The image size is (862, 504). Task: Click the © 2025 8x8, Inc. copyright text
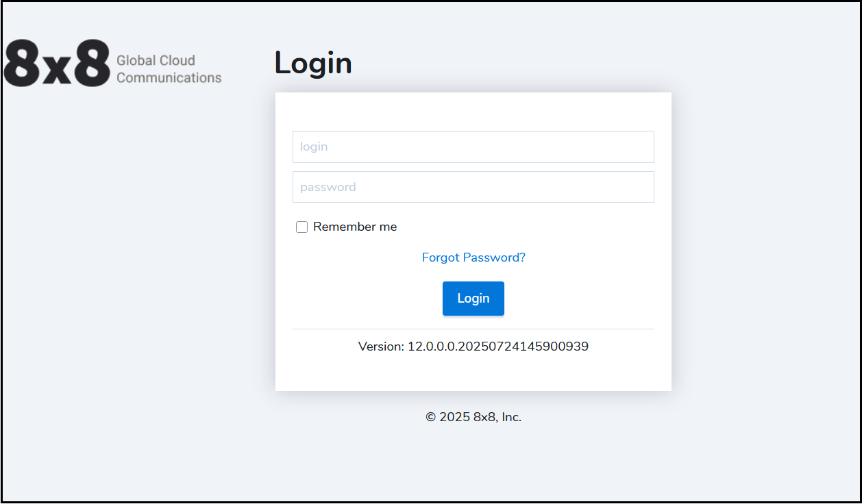tap(473, 417)
